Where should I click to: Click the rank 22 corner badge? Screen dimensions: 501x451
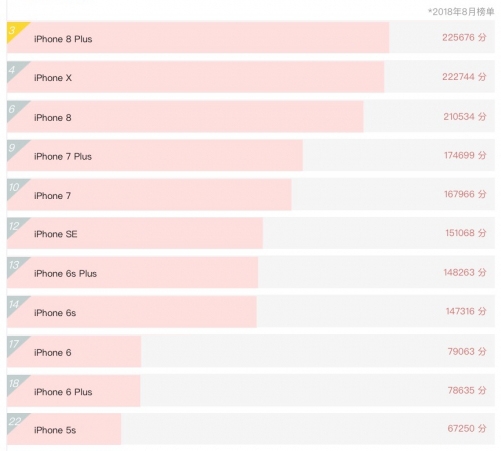click(x=15, y=422)
